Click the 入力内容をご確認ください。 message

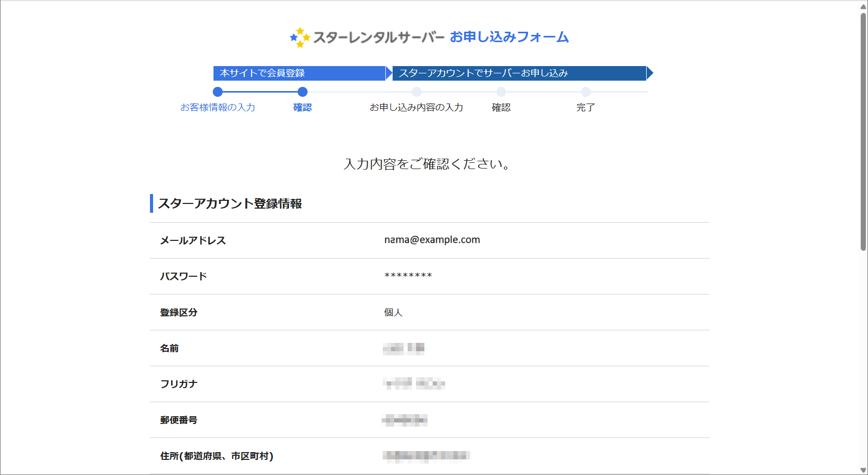tap(428, 164)
